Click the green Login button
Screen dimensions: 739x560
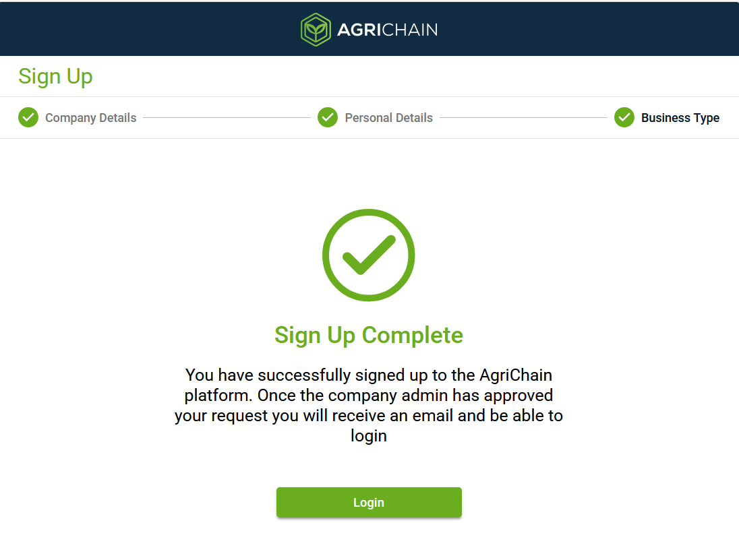point(369,503)
